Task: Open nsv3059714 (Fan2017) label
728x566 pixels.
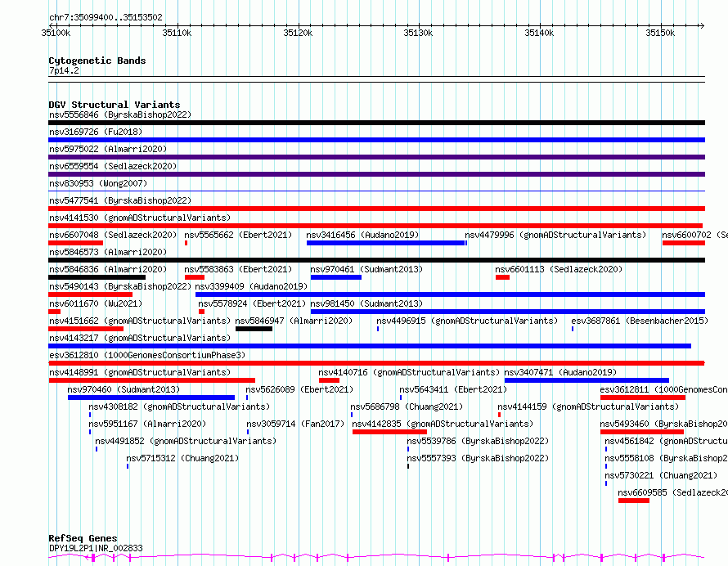Action: (x=295, y=424)
